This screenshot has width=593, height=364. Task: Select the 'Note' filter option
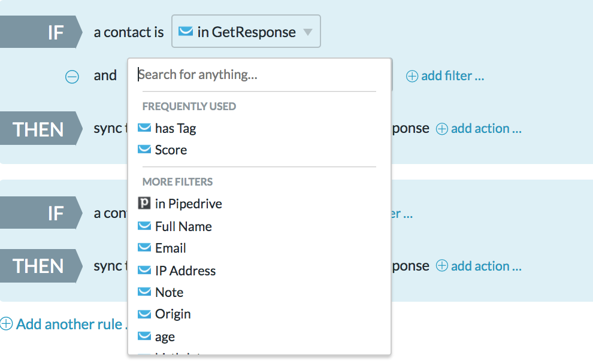(x=169, y=292)
